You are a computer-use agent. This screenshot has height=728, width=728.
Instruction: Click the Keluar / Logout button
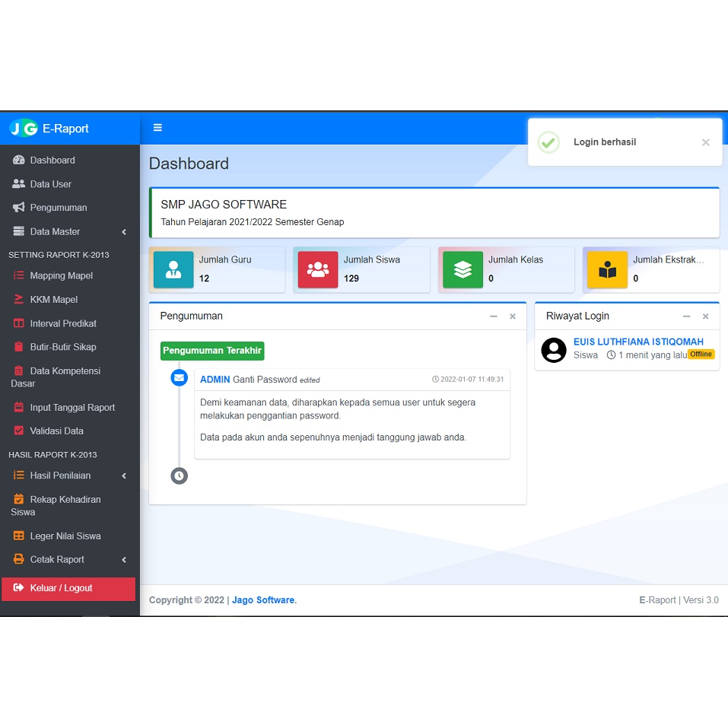click(68, 588)
